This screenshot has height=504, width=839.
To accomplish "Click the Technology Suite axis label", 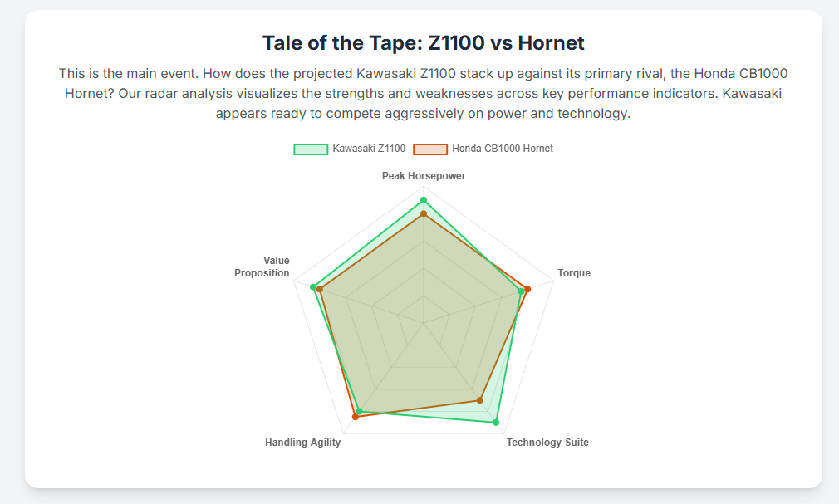I will coord(547,443).
